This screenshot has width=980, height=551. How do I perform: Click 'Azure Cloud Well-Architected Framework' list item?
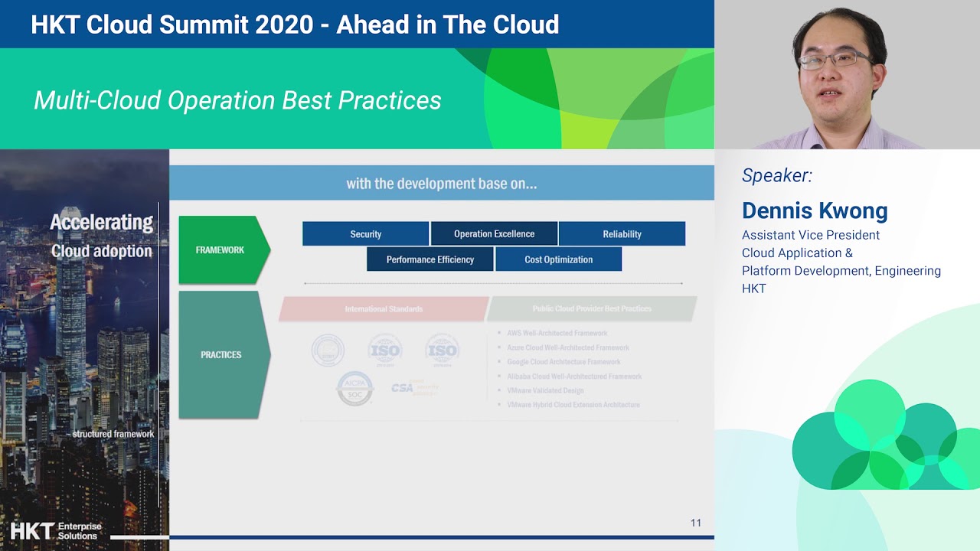[x=568, y=347]
